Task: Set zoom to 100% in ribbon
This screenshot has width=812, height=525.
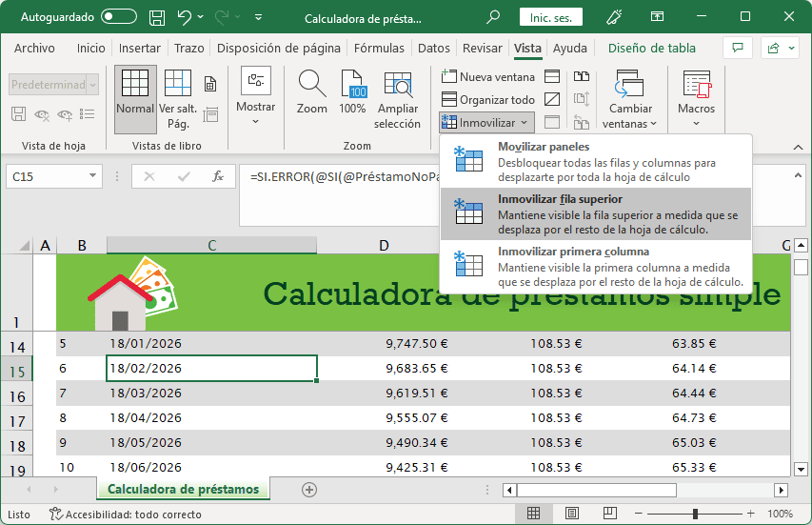Action: (x=353, y=95)
